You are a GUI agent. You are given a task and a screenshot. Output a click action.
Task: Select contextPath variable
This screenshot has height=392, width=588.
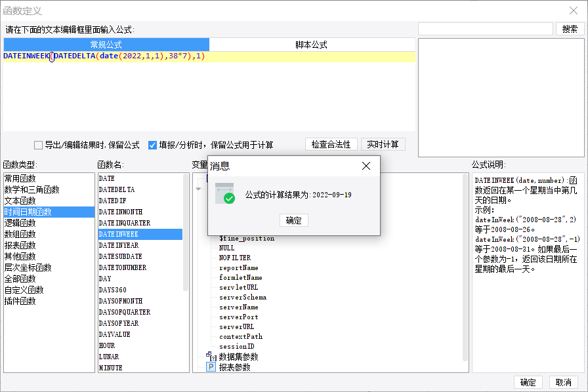241,336
